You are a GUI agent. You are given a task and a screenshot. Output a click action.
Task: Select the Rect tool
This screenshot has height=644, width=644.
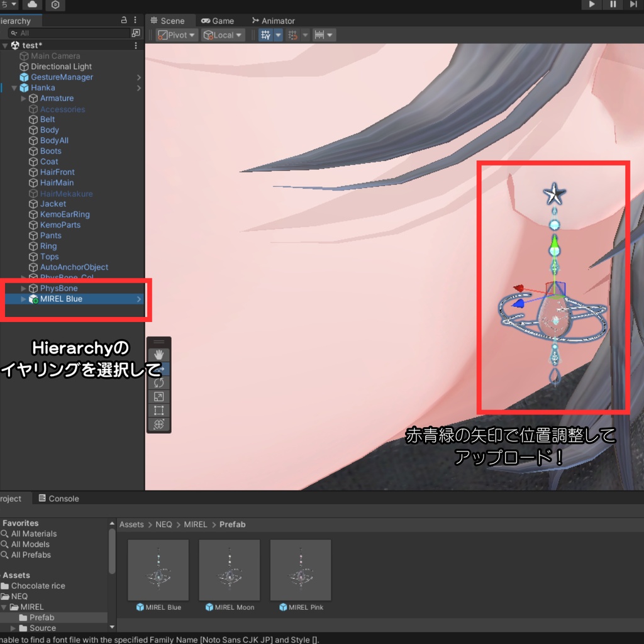tap(159, 410)
